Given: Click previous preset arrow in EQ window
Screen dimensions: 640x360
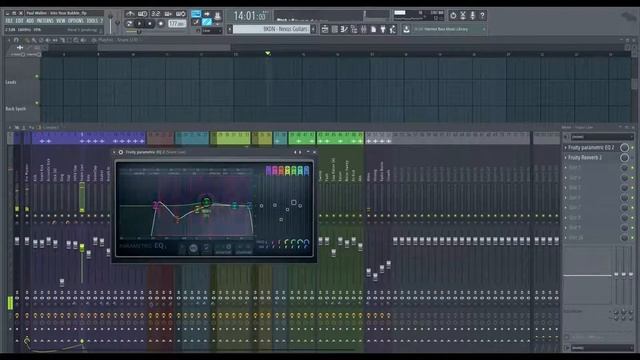Looking at the screenshot, I should click(295, 152).
